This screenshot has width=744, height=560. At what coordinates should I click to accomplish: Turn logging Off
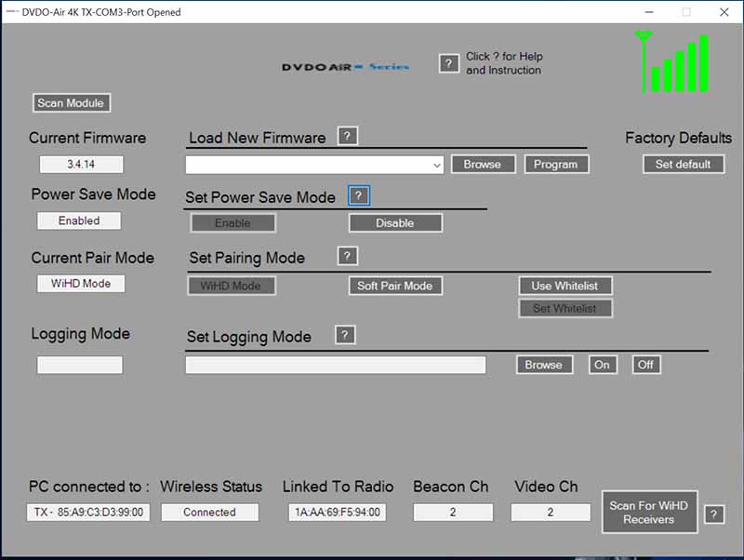(645, 365)
